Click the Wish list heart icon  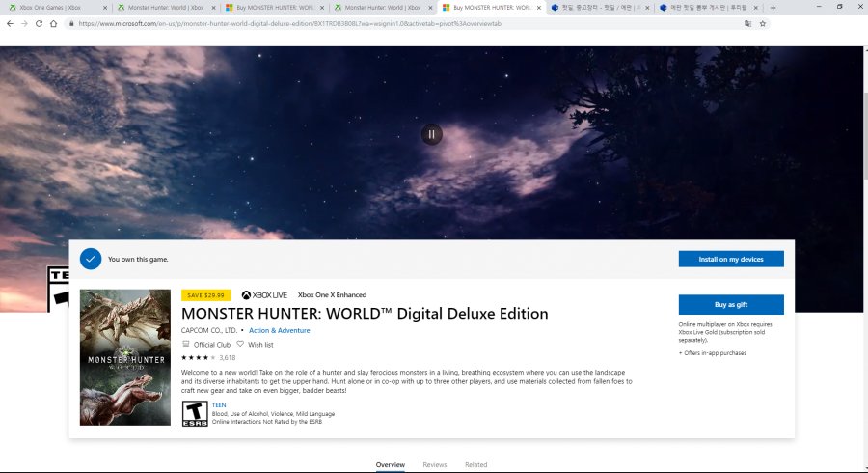(240, 344)
